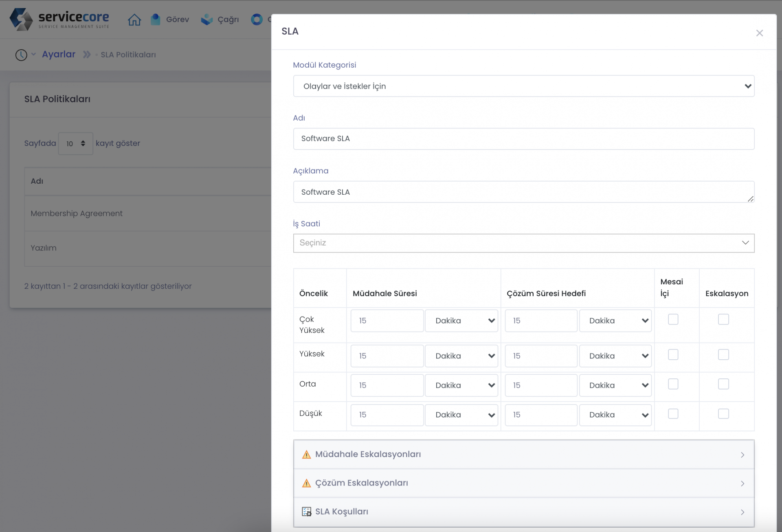Click the Çağrı module icon
This screenshot has width=782, height=532.
[207, 20]
